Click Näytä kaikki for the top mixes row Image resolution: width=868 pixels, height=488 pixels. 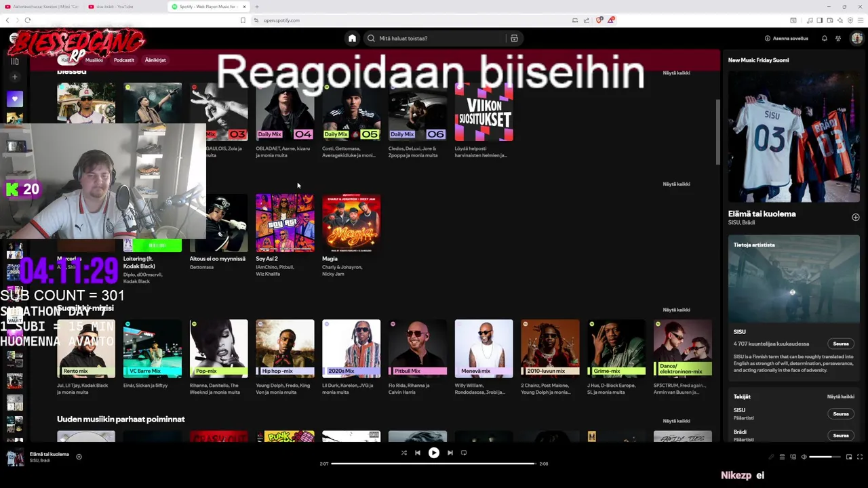676,73
